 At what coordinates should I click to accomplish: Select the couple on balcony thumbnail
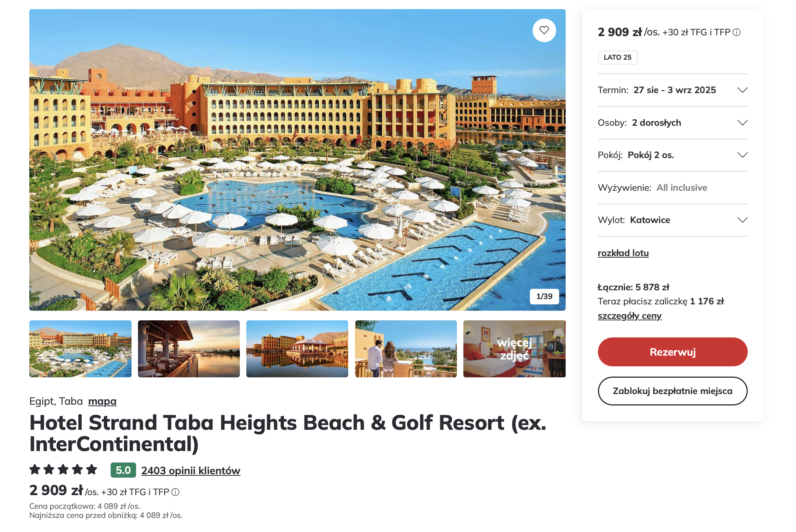tap(406, 349)
